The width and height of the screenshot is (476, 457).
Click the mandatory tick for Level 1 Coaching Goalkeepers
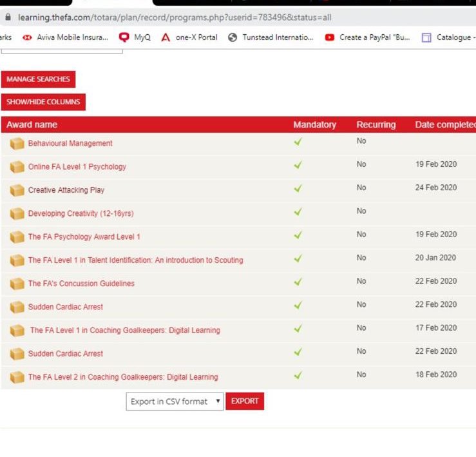[298, 329]
